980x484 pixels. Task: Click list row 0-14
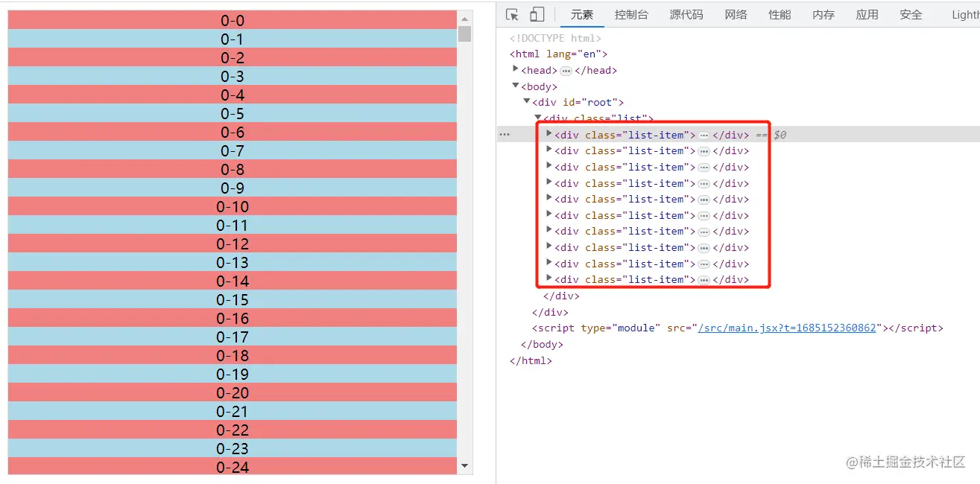pos(233,281)
